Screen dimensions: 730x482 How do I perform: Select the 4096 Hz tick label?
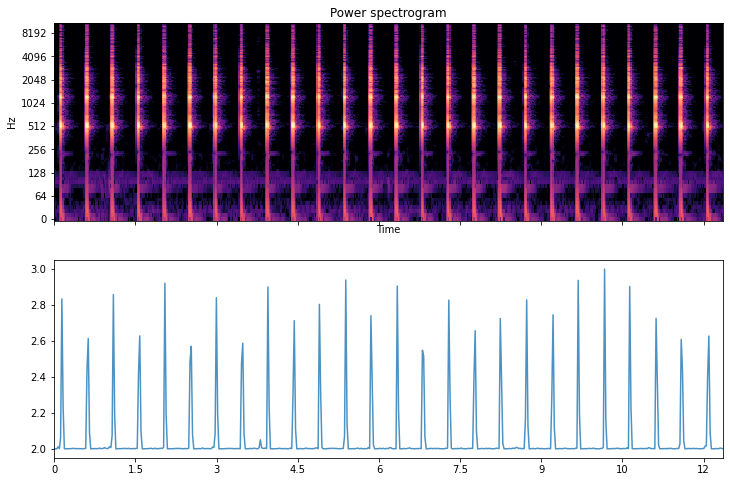(33, 56)
